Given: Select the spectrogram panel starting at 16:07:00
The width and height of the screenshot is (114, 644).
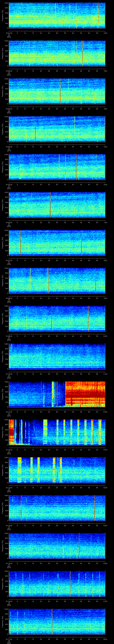Looking at the screenshot, I should pos(57,243).
